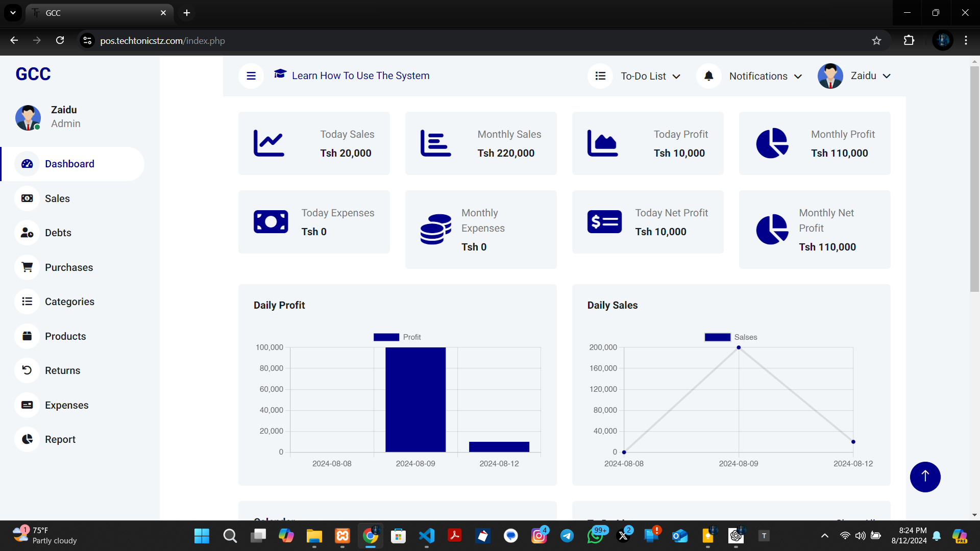Click the hamburger menu toggle icon
Screen dimensions: 980x551
[251, 76]
